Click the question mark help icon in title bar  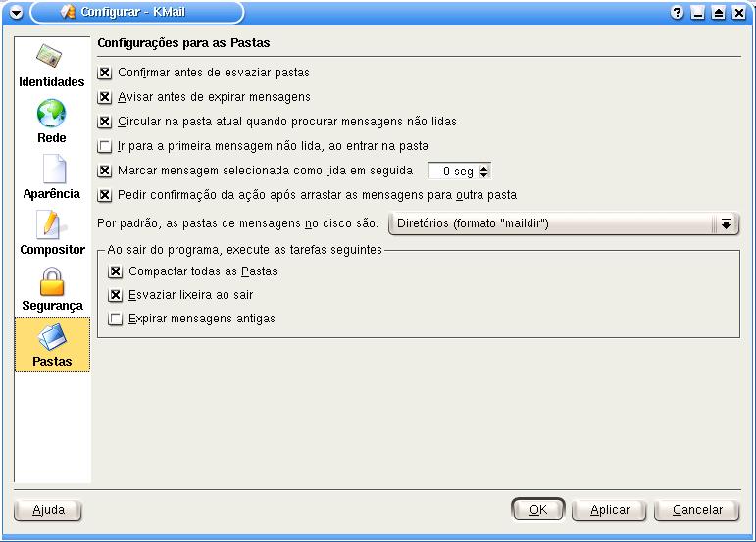tap(677, 12)
